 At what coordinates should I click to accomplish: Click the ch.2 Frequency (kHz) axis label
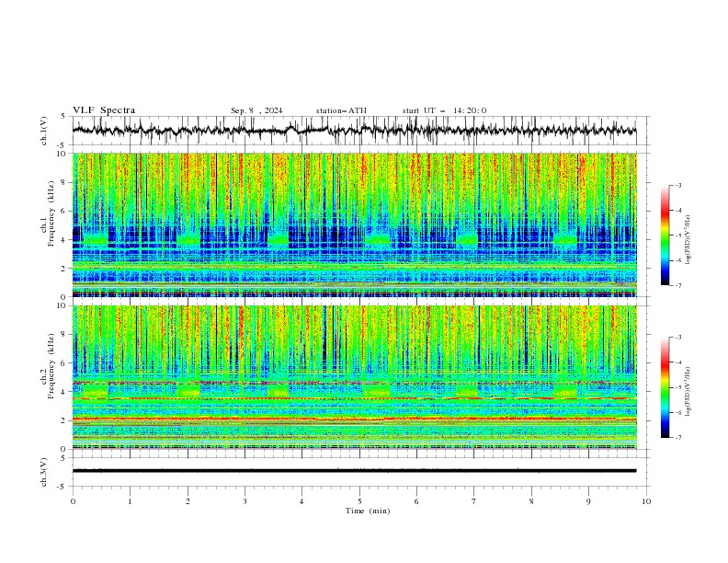[48, 366]
